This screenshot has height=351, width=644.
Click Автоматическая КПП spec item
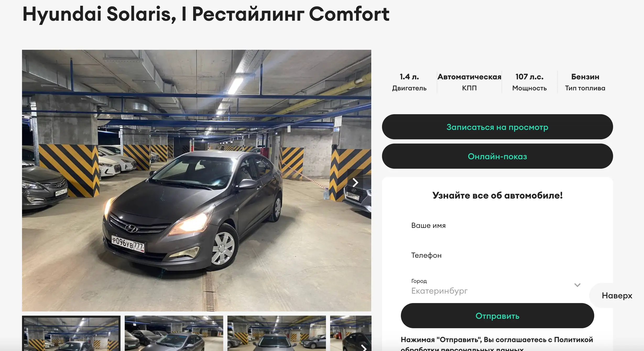pyautogui.click(x=469, y=82)
